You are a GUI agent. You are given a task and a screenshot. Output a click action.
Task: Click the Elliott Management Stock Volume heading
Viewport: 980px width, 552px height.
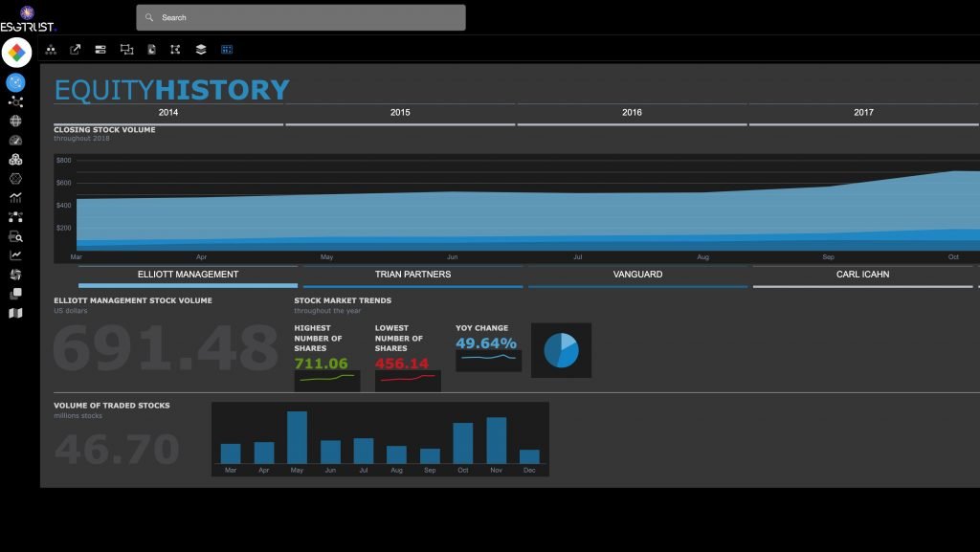pyautogui.click(x=133, y=300)
